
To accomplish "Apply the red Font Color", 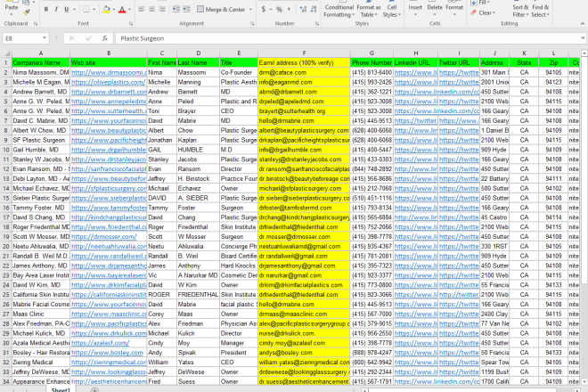I will tap(122, 10).
